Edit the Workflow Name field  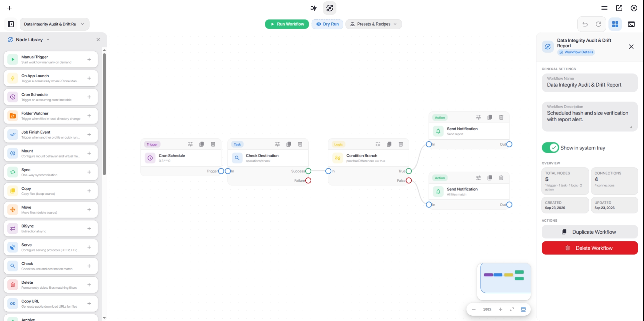point(590,83)
